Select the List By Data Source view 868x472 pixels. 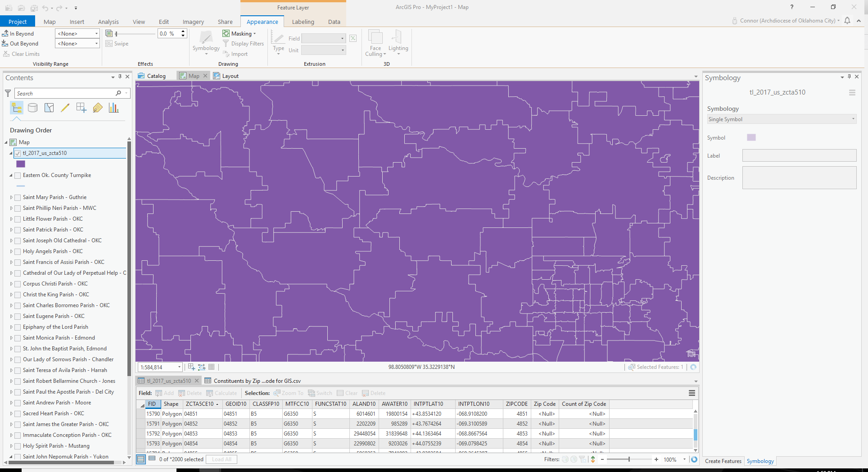(32, 108)
